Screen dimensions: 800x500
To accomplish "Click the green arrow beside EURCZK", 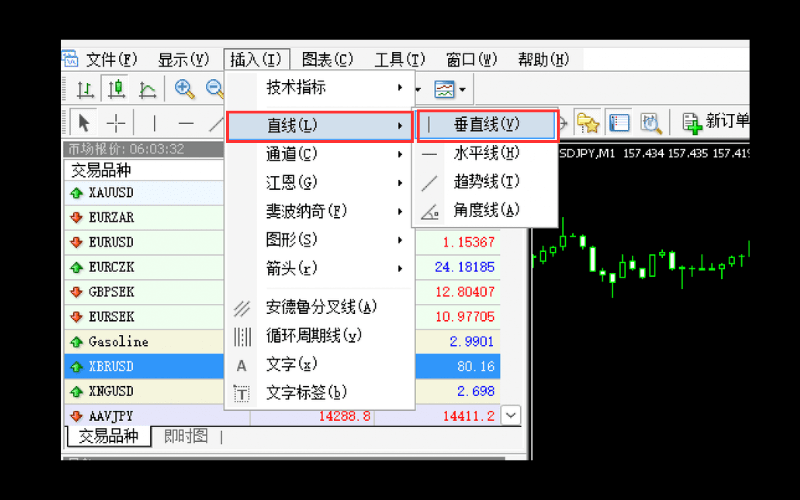I will click(77, 267).
